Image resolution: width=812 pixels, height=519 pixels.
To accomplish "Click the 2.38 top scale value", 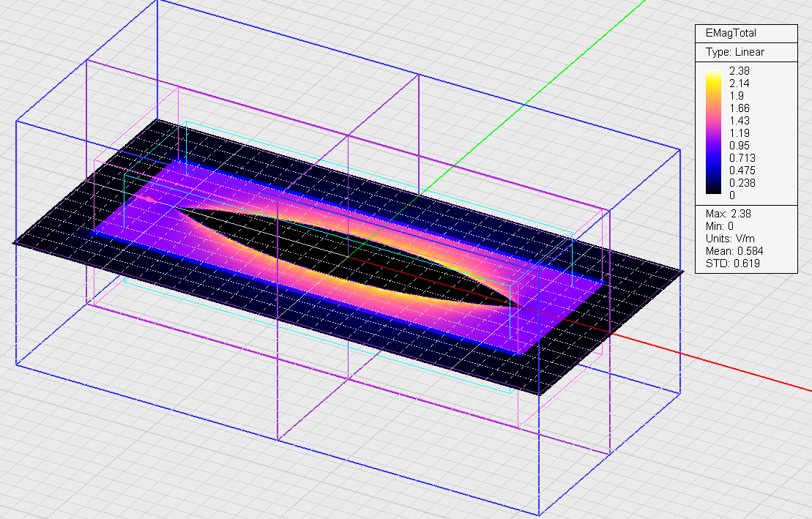I will pyautogui.click(x=740, y=71).
